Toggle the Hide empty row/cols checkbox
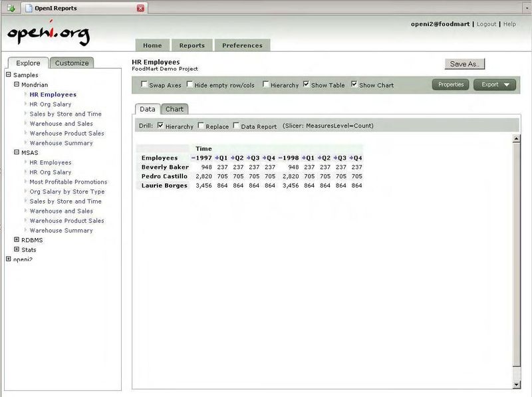 point(190,85)
